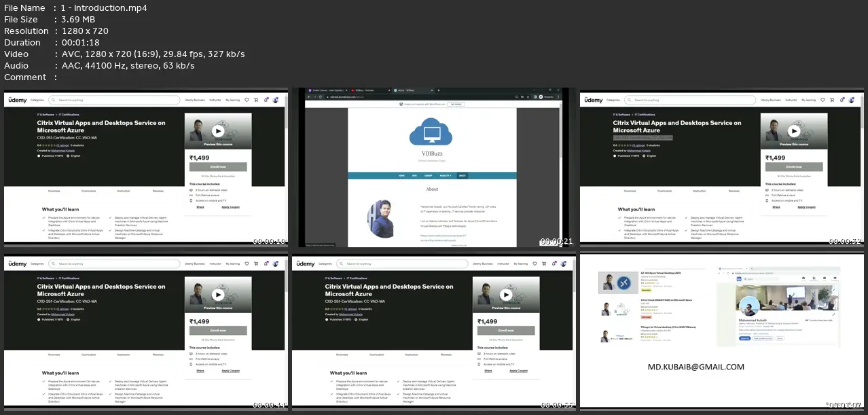This screenshot has width=868, height=415.
Task: Open the profile avatar in the 00:00:32 frame
Action: pyautogui.click(x=851, y=100)
